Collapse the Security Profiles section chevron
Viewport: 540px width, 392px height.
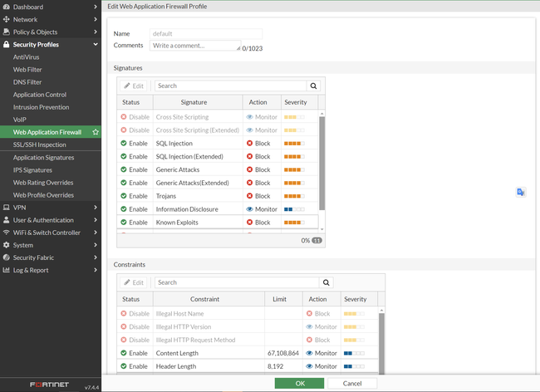[96, 44]
